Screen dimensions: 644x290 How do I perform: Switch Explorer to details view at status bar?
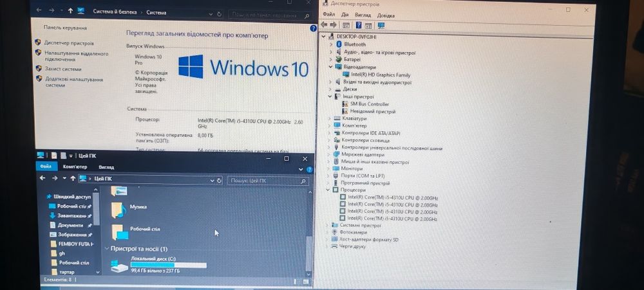296,282
